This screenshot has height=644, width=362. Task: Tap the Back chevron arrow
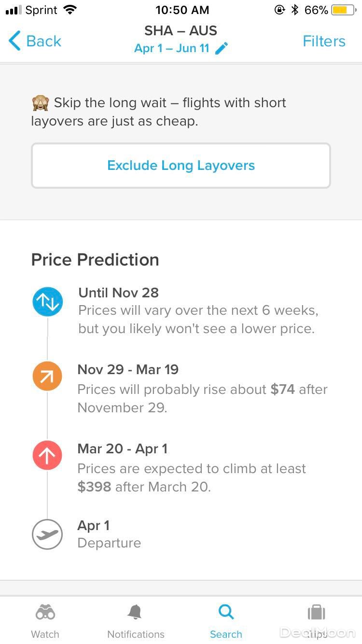(15, 41)
